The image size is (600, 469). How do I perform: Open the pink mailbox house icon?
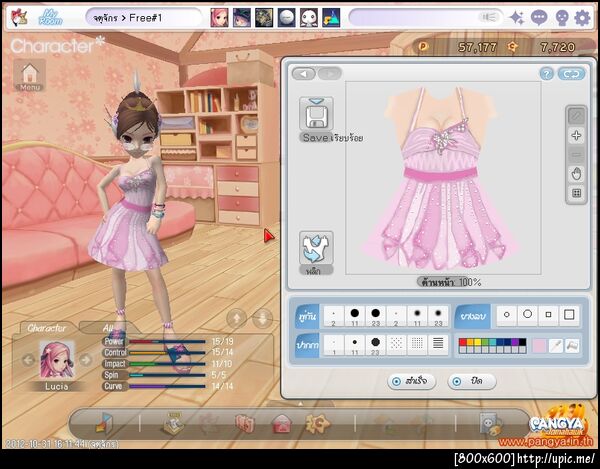[x=282, y=424]
